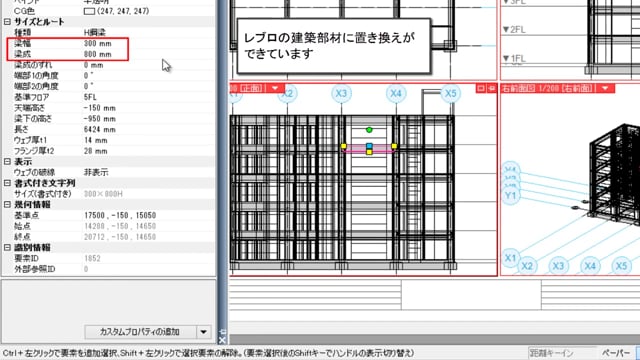Screen dimensions: 640x360
Task: Click the 梁下の高さ value -950 mm
Action: tap(100, 118)
